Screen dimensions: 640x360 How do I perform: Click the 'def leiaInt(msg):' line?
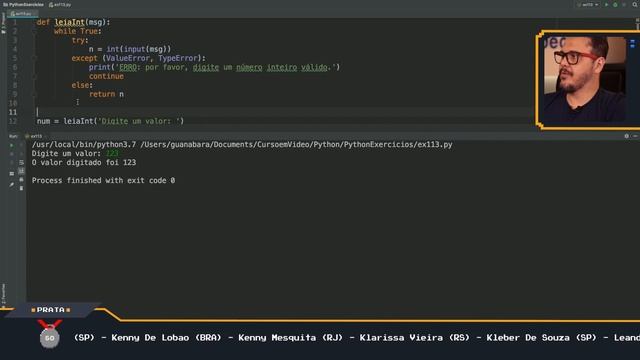pyautogui.click(x=73, y=22)
